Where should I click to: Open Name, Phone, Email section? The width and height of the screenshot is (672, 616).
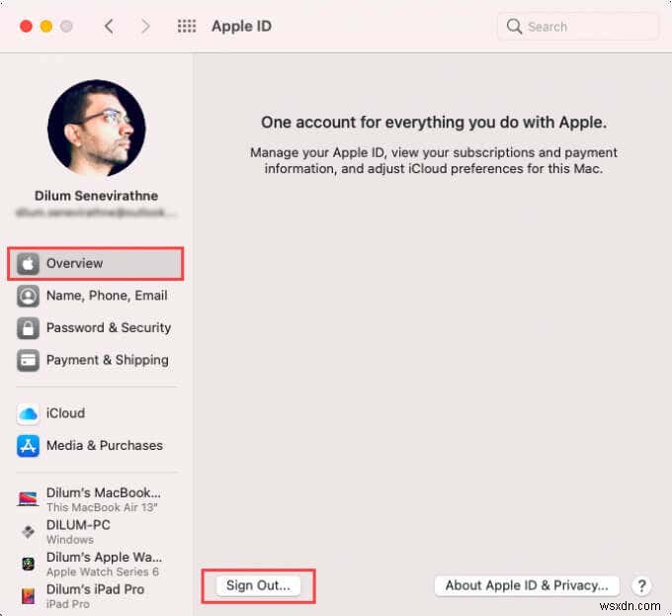click(x=96, y=296)
